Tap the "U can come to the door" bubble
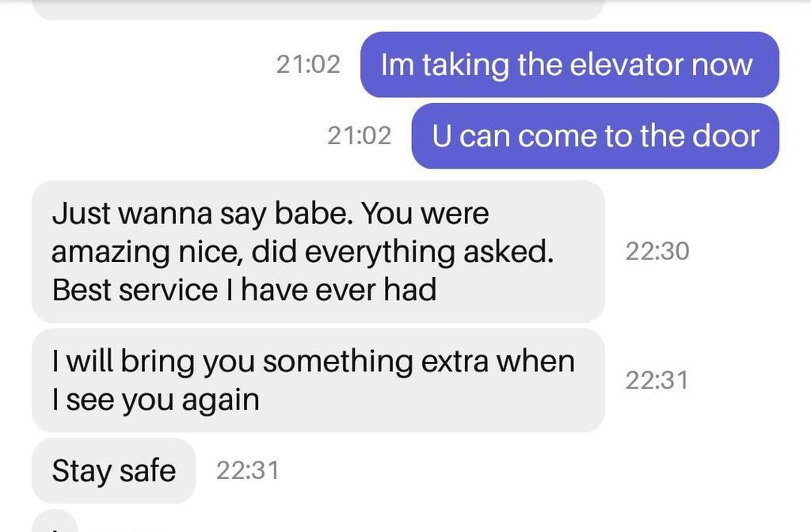 click(596, 136)
